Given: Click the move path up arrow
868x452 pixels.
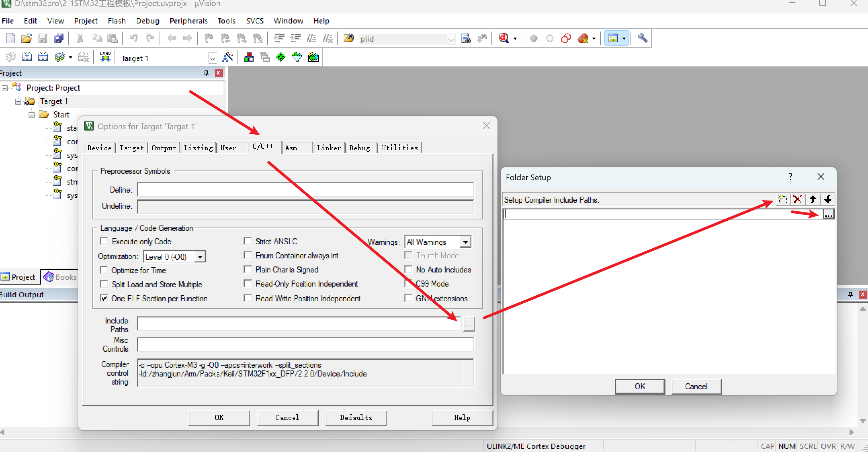Looking at the screenshot, I should pos(812,200).
